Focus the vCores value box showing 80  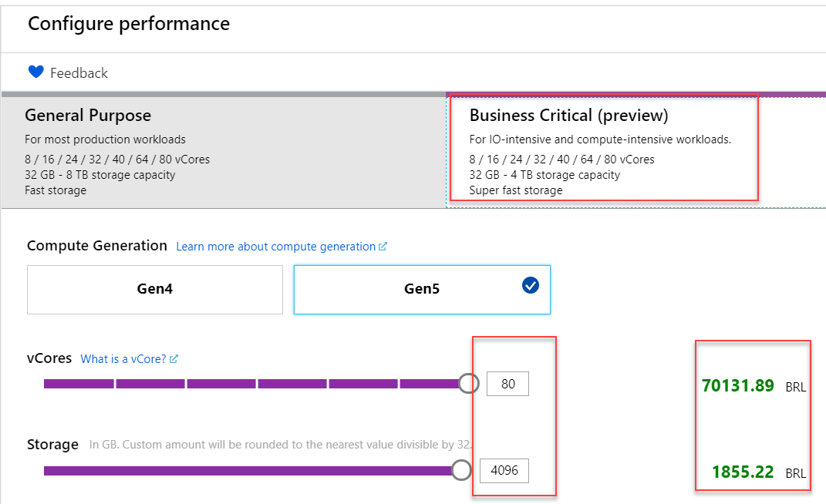click(507, 384)
